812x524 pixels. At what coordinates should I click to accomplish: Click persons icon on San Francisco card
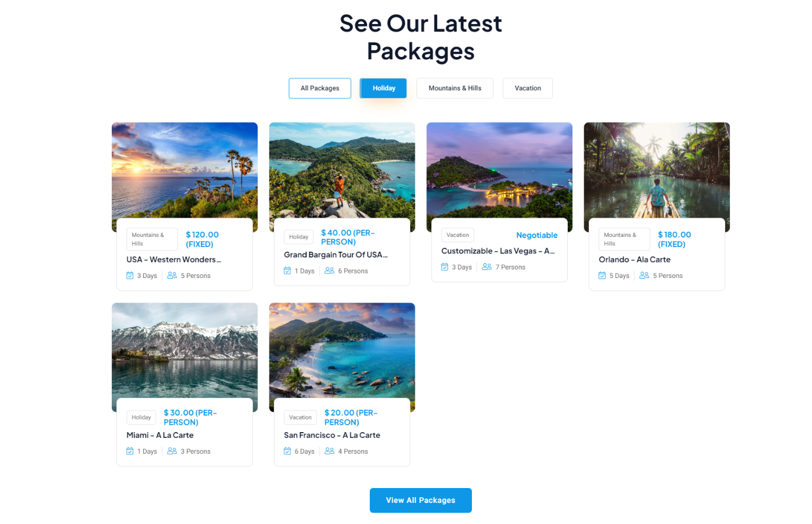tap(329, 451)
